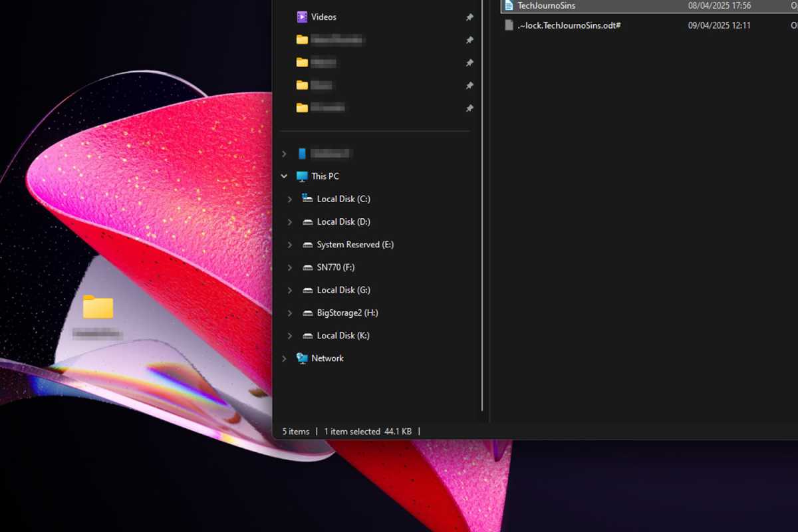798x532 pixels.
Task: Expand the Network tree node
Action: click(284, 358)
